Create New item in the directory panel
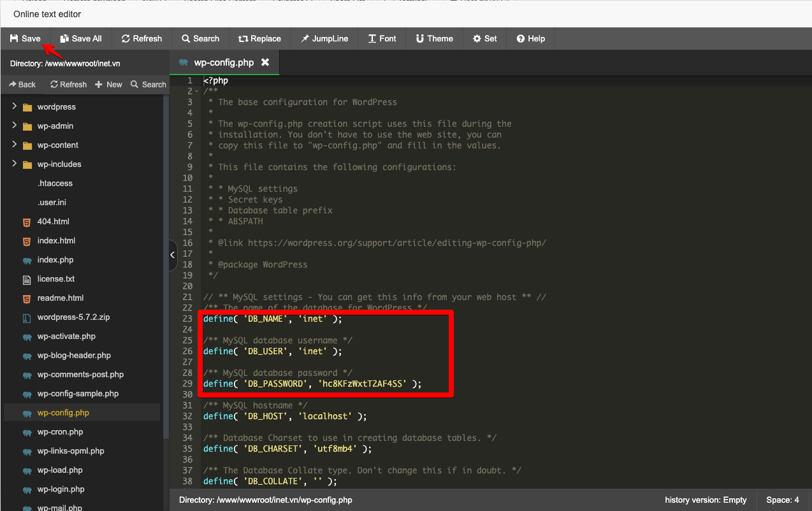The height and width of the screenshot is (511, 812). (108, 84)
